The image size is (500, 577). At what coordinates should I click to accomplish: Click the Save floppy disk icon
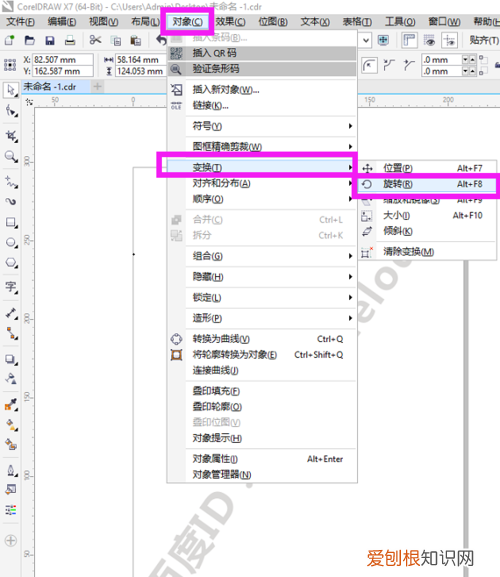50,40
